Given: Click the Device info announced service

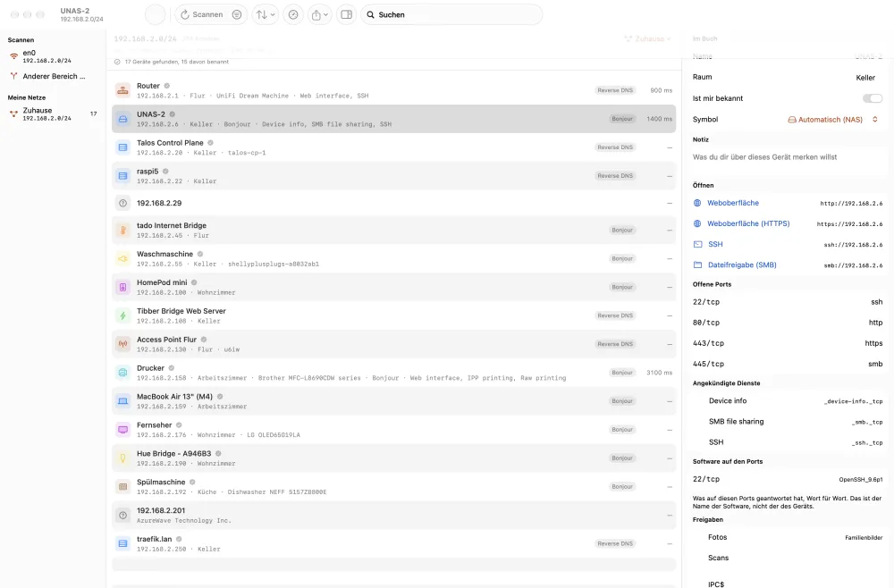Looking at the screenshot, I should [x=788, y=401].
